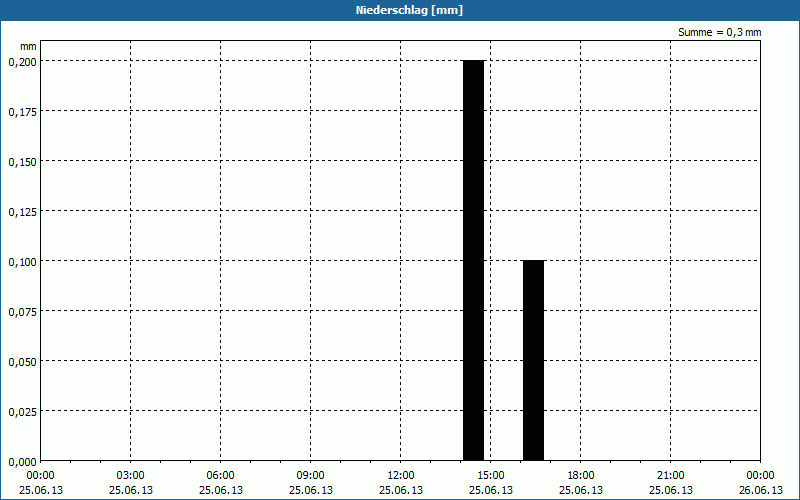Click the 0,075 y-axis value

tap(22, 311)
